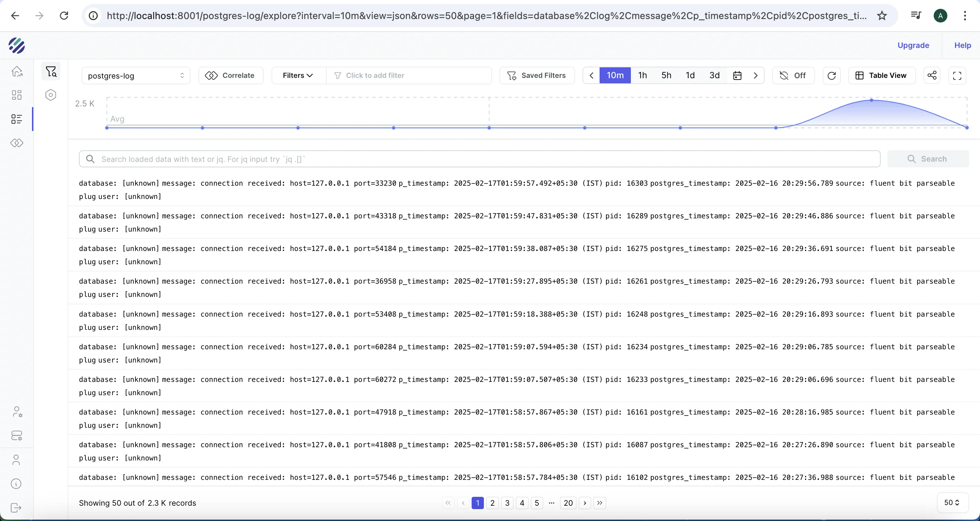Open the home page sidebar icon
The image size is (980, 521).
[17, 71]
